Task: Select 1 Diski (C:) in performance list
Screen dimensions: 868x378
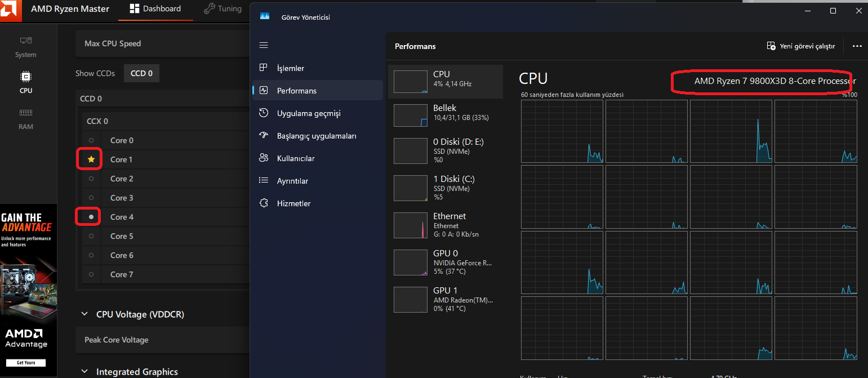Action: tap(445, 188)
